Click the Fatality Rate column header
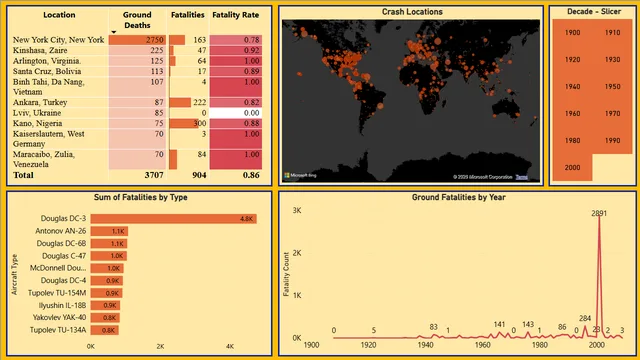The image size is (640, 360). (x=236, y=15)
